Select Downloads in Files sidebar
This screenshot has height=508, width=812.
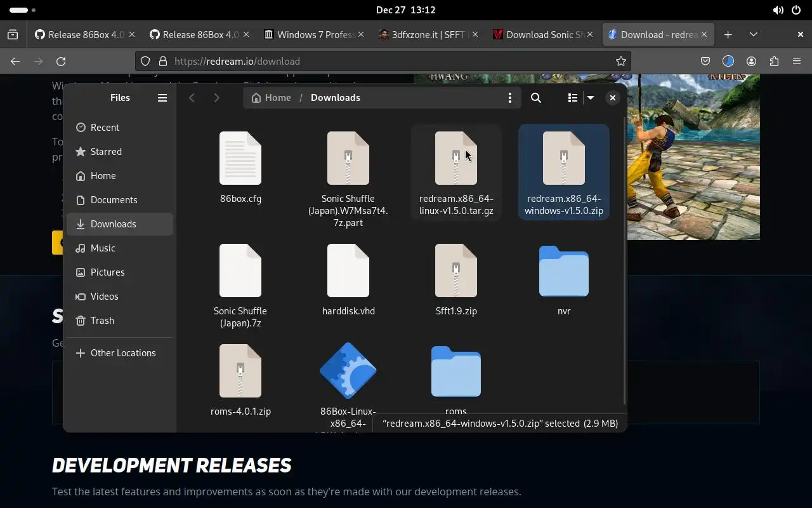pos(120,224)
